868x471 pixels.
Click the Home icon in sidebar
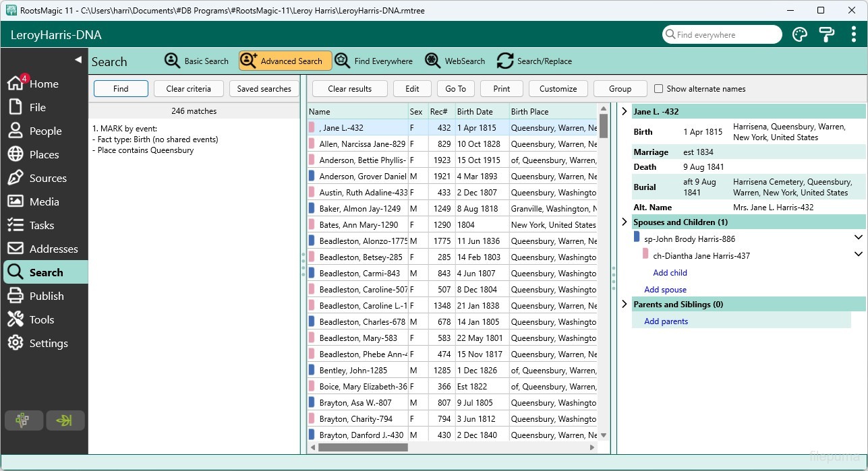coord(16,84)
